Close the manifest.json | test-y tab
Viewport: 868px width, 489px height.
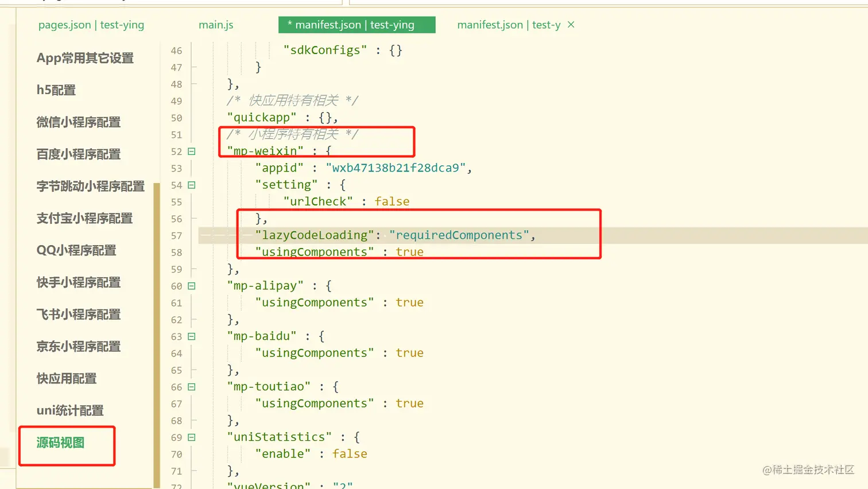coord(571,25)
